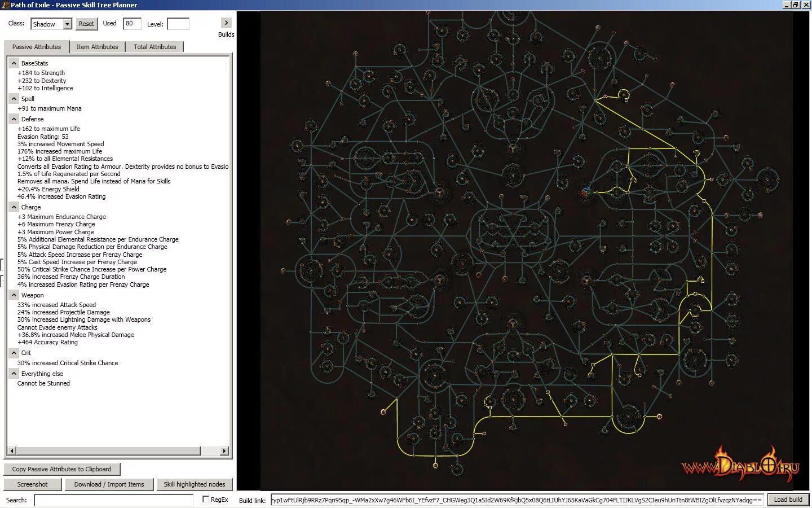Select '33% increased Attack Speed' line
The width and height of the screenshot is (812, 508).
[x=56, y=305]
